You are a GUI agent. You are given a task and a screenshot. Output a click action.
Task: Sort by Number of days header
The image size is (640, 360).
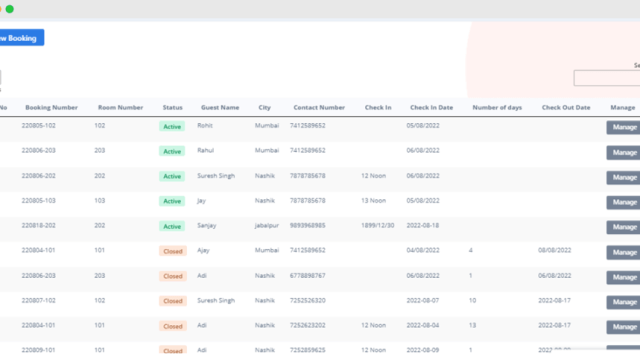coord(497,107)
